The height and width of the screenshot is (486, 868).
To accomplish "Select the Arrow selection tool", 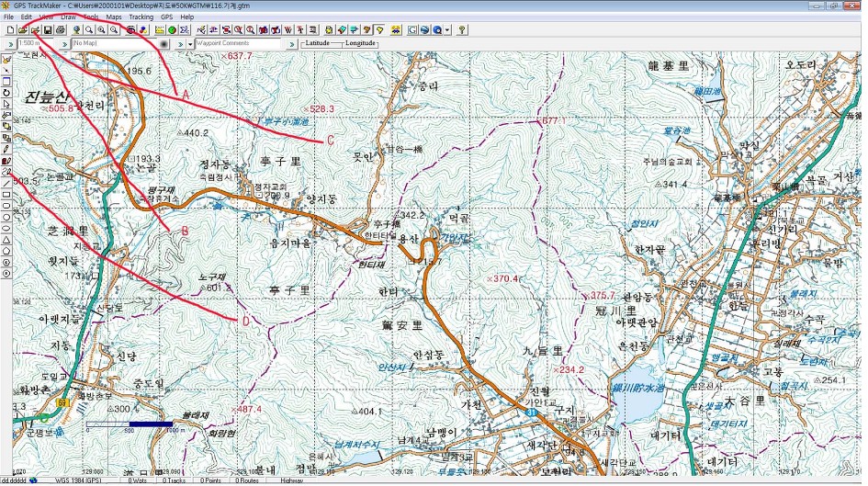I will [x=6, y=104].
